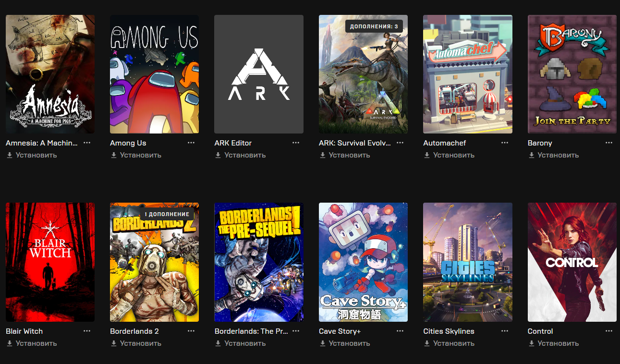Image resolution: width=620 pixels, height=364 pixels.
Task: Select the Barony game cover
Action: click(572, 74)
